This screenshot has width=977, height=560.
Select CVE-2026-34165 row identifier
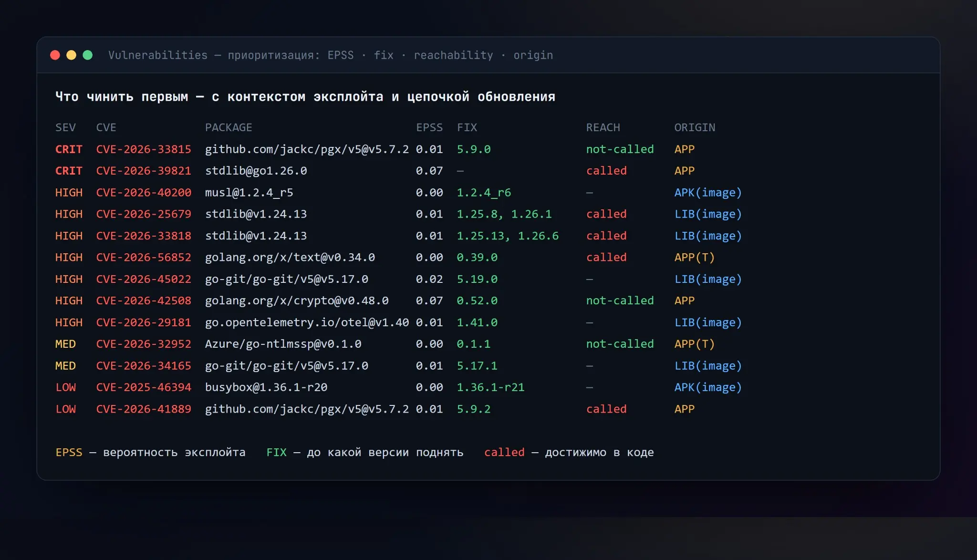[144, 366]
